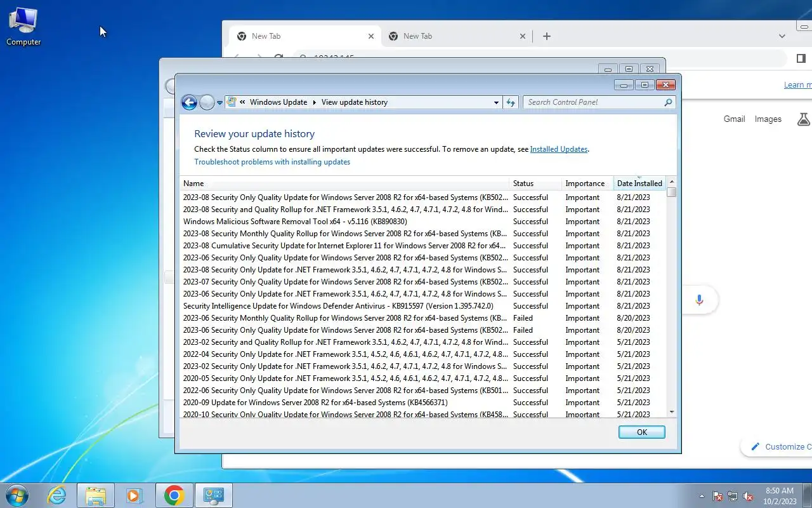Open Chrome's tab search dropdown
812x508 pixels.
[782, 36]
